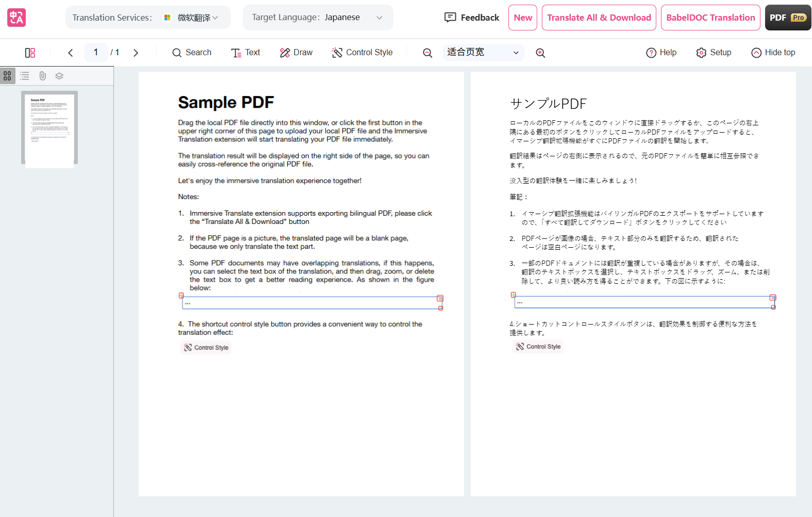Go to the next page arrow
This screenshot has height=517, width=812.
point(136,53)
